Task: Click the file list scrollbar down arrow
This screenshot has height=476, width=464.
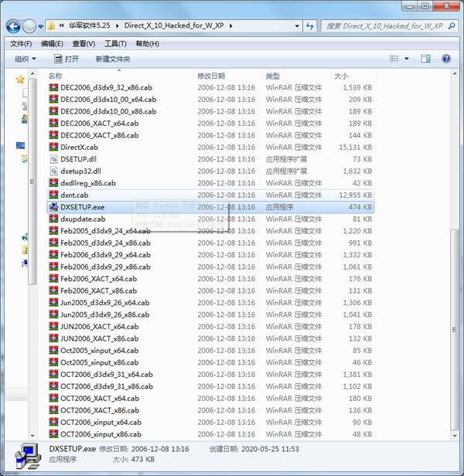Action: 455,436
